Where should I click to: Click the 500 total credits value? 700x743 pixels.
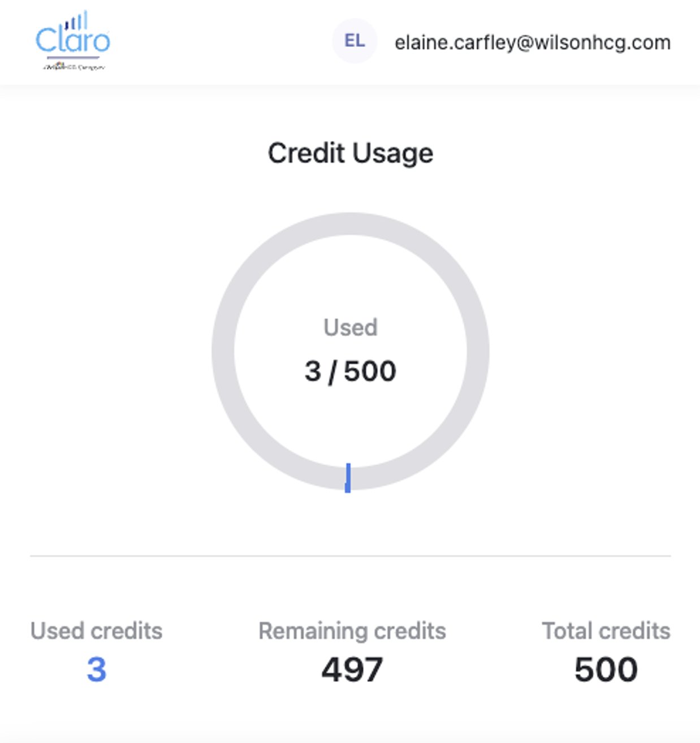point(606,669)
